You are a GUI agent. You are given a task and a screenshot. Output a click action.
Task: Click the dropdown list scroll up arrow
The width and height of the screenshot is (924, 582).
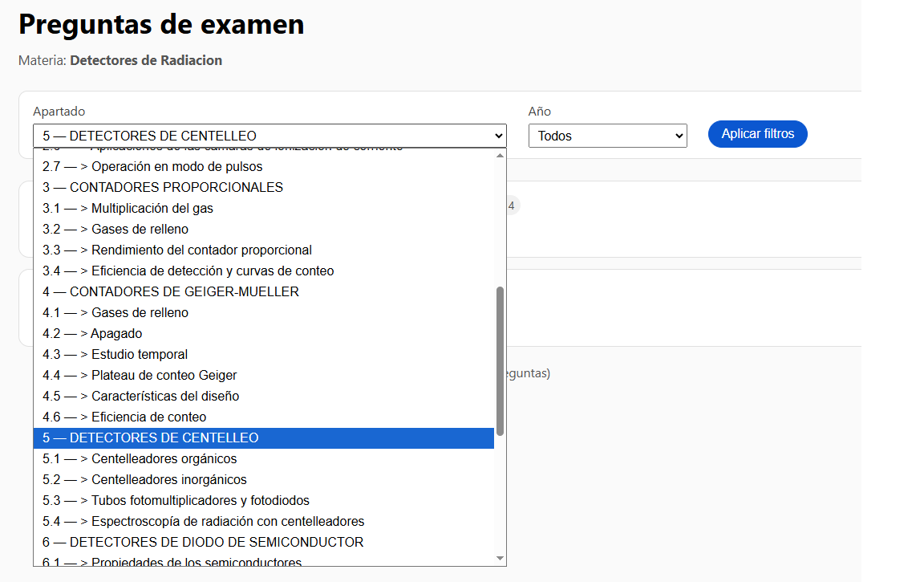(500, 156)
